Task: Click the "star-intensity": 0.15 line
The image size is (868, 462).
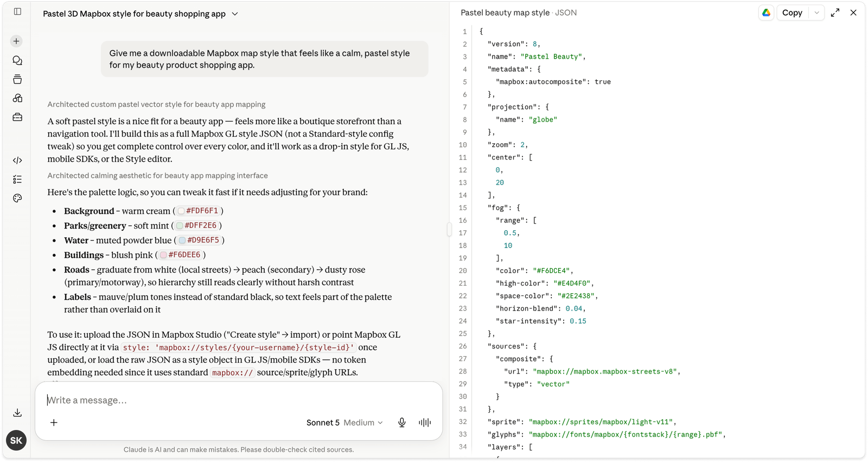Action: (x=541, y=321)
